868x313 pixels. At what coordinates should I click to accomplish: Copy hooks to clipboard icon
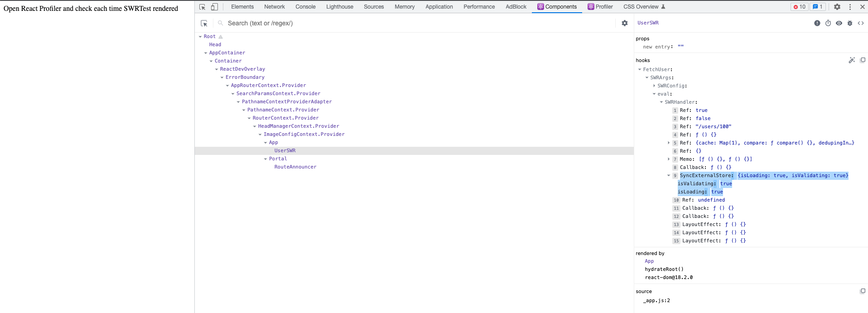click(863, 60)
